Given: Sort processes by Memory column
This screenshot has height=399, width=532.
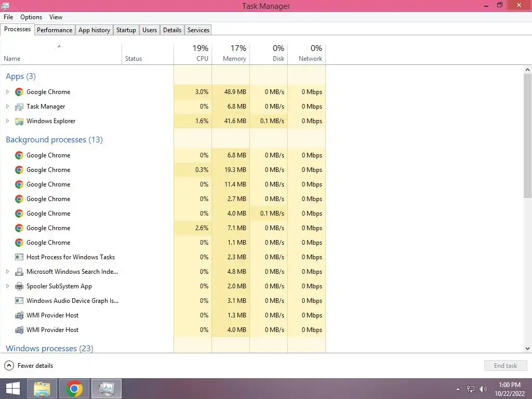Looking at the screenshot, I should [x=231, y=54].
